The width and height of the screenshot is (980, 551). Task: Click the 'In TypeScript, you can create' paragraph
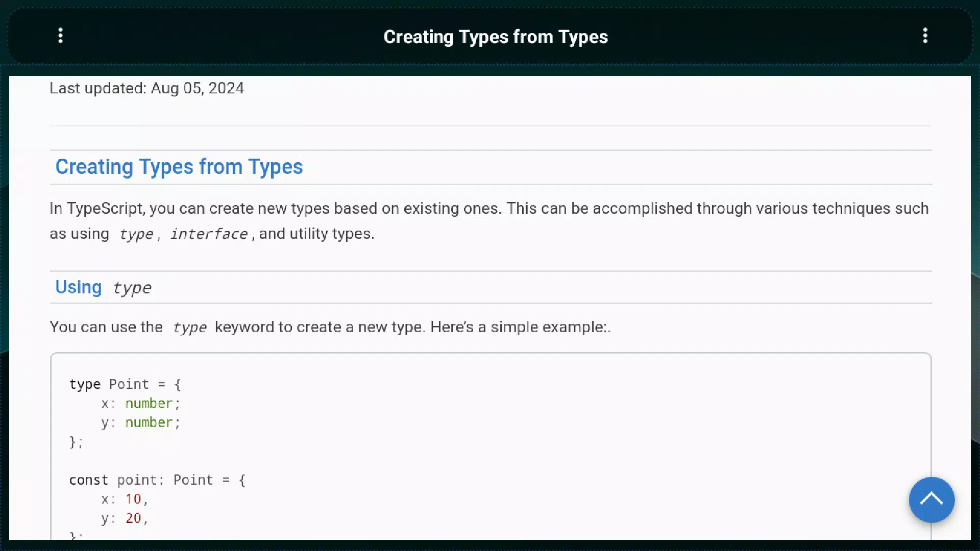click(x=489, y=221)
